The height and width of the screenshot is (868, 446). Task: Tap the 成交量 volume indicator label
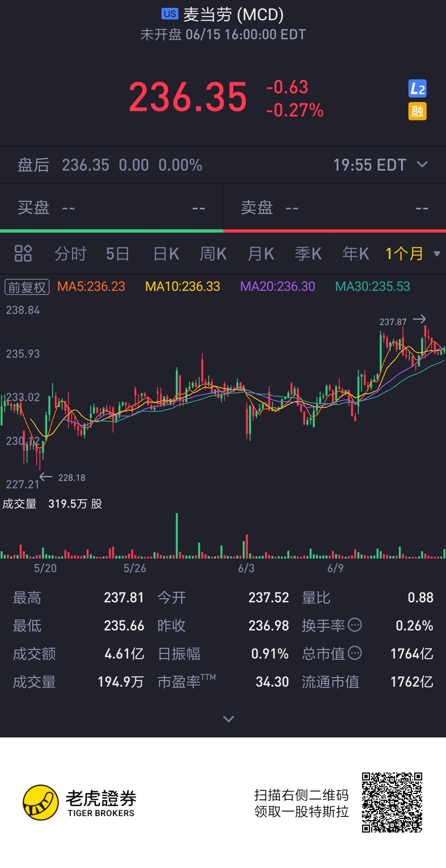click(19, 504)
